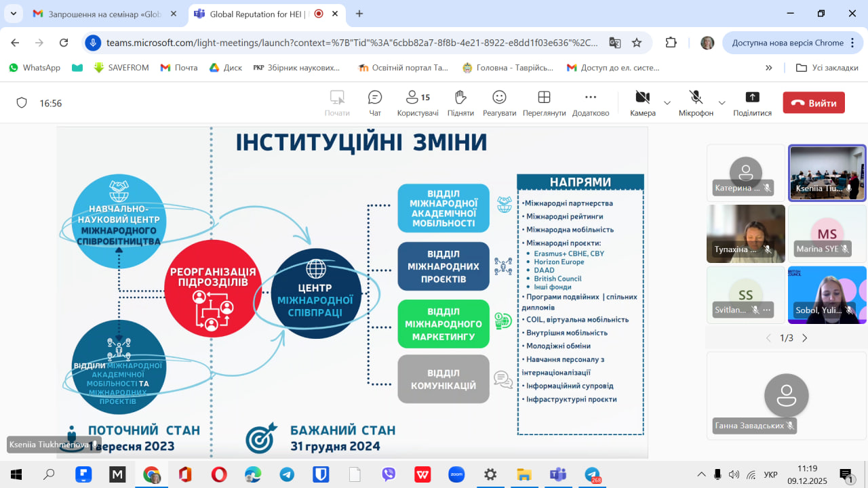Click Доступна нова версія Chrome button
The image size is (868, 488).
(787, 43)
